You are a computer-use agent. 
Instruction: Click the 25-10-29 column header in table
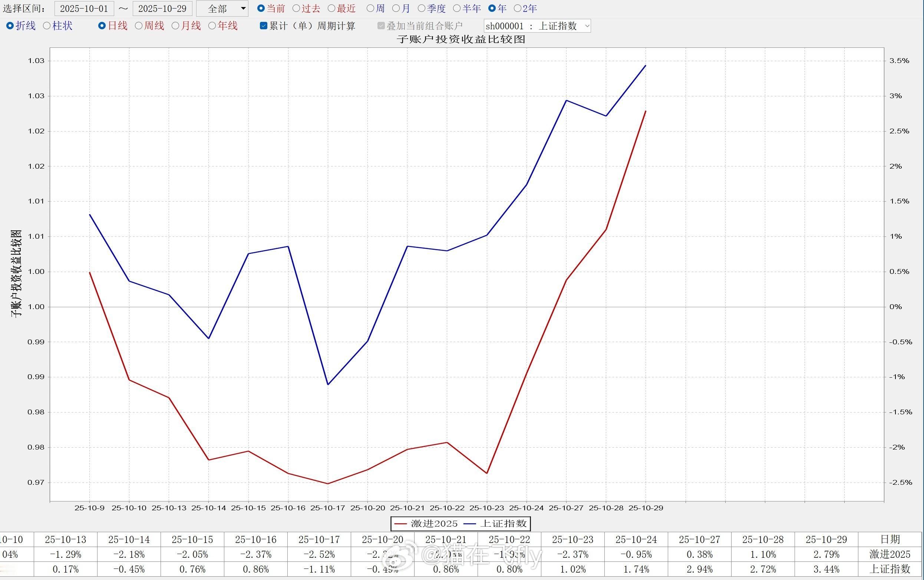tap(826, 539)
